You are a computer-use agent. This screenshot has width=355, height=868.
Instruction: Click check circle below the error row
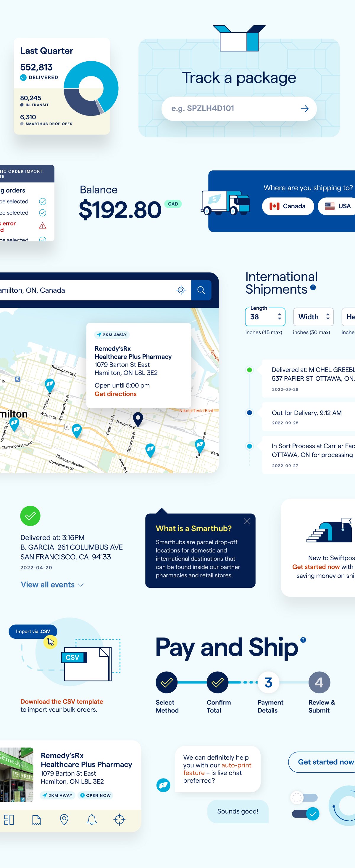pos(42,239)
